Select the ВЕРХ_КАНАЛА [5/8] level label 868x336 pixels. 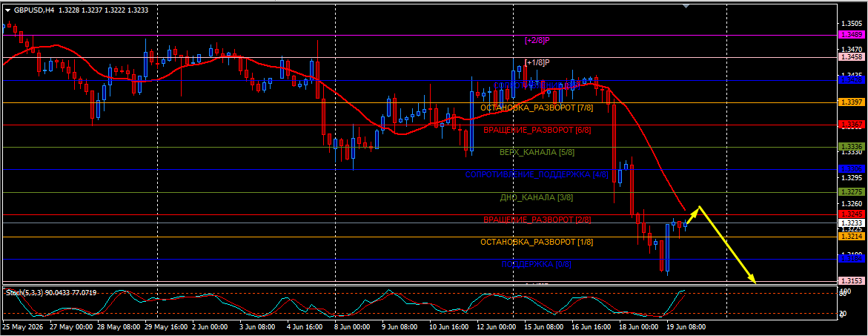point(537,152)
